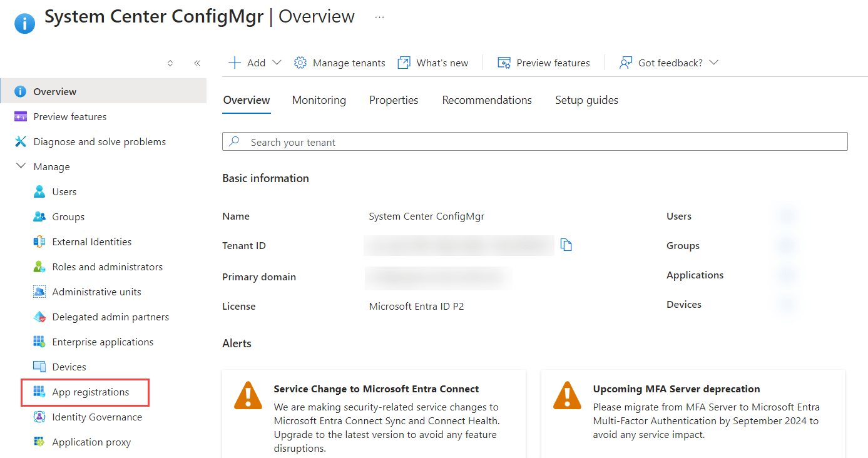
Task: Select Overview in the sidebar
Action: pos(103,91)
